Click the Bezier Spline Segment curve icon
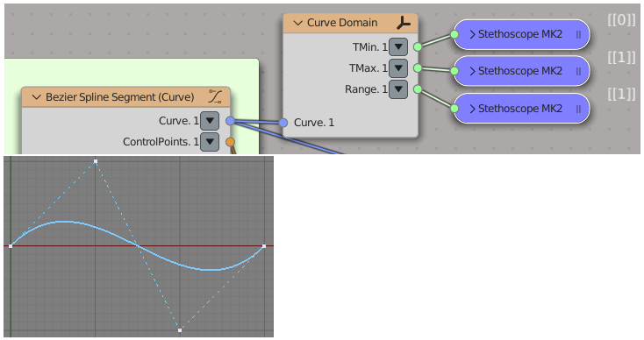This screenshot has width=644, height=340. tap(215, 96)
